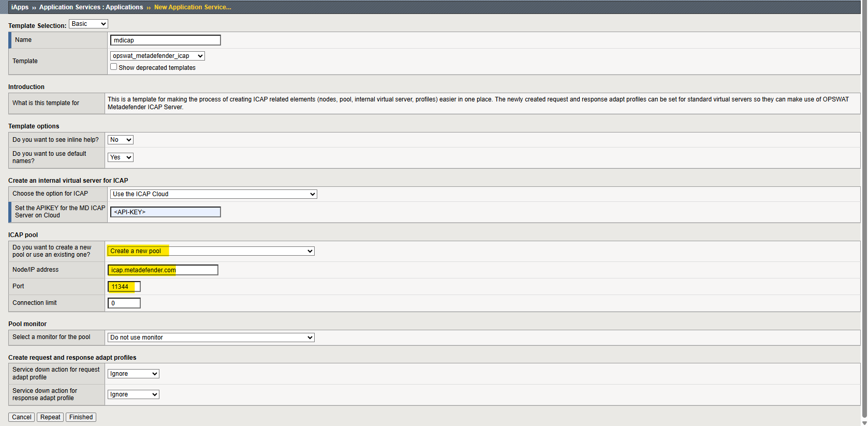Click the Finished button
Screen dimensions: 868x426
click(81, 417)
